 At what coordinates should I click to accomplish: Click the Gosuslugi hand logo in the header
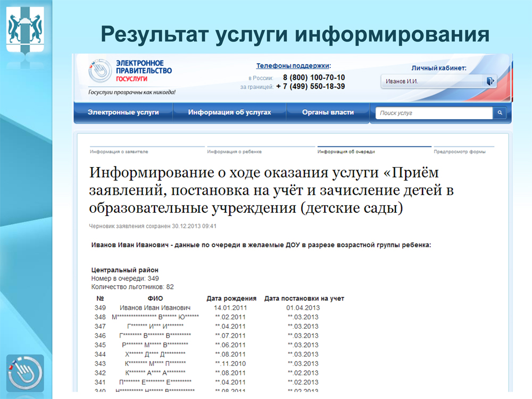point(100,71)
